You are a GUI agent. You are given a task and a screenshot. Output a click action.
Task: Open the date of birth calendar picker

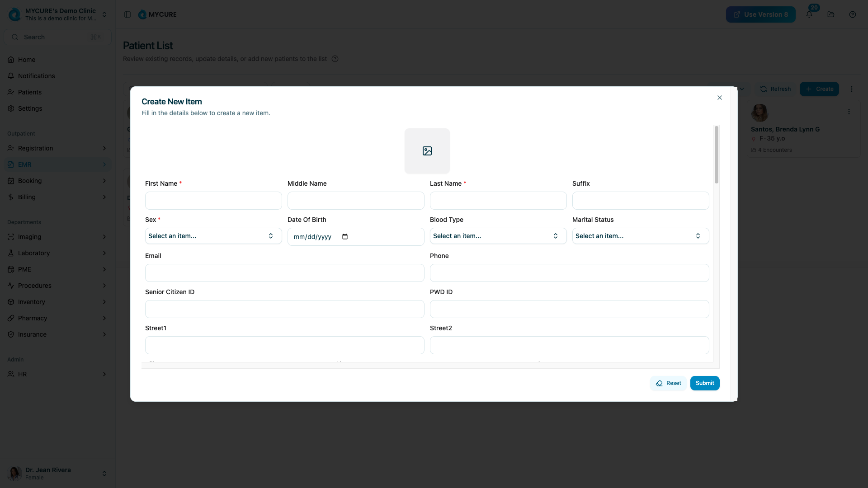[345, 237]
